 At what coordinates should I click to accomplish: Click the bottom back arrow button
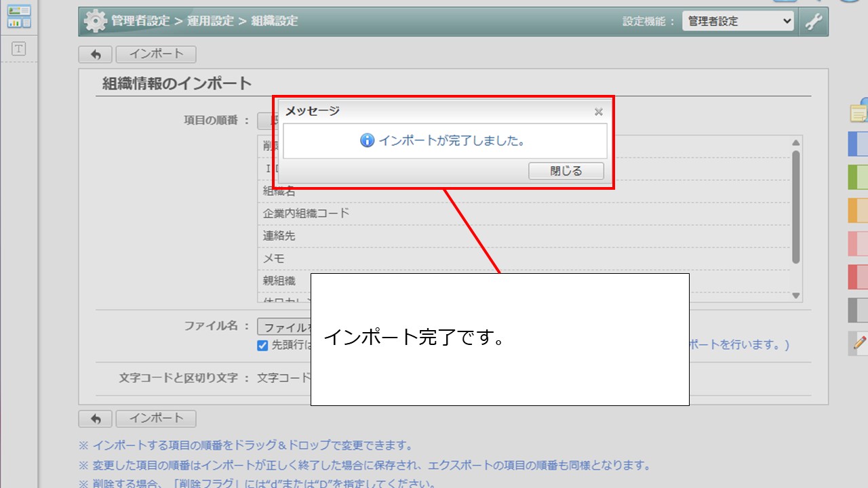click(96, 419)
